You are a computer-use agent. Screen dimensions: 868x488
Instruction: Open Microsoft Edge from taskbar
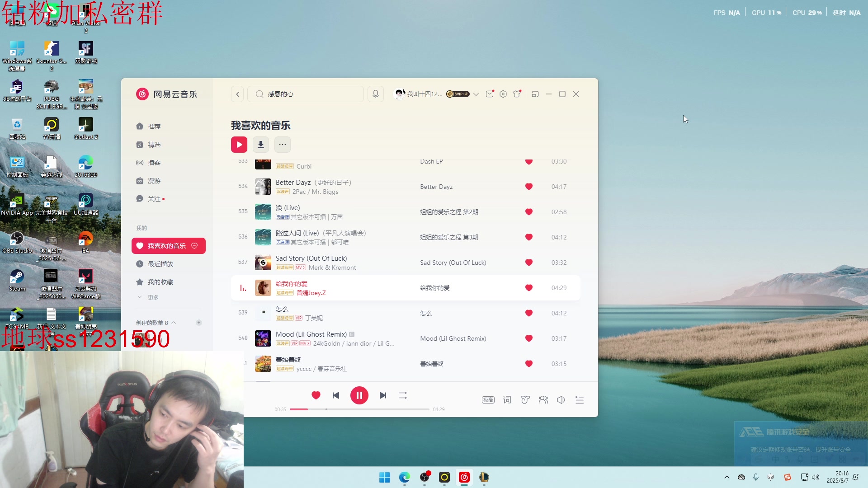point(405,477)
